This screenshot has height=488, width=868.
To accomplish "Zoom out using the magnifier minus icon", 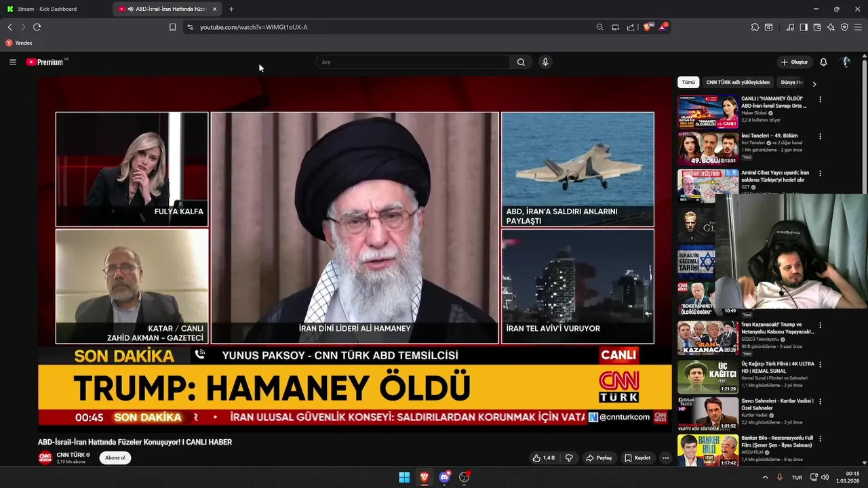I will [x=599, y=27].
